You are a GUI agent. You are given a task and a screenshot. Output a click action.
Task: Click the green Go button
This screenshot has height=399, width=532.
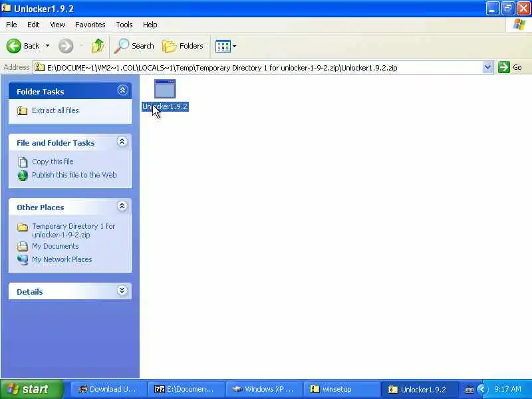point(510,67)
